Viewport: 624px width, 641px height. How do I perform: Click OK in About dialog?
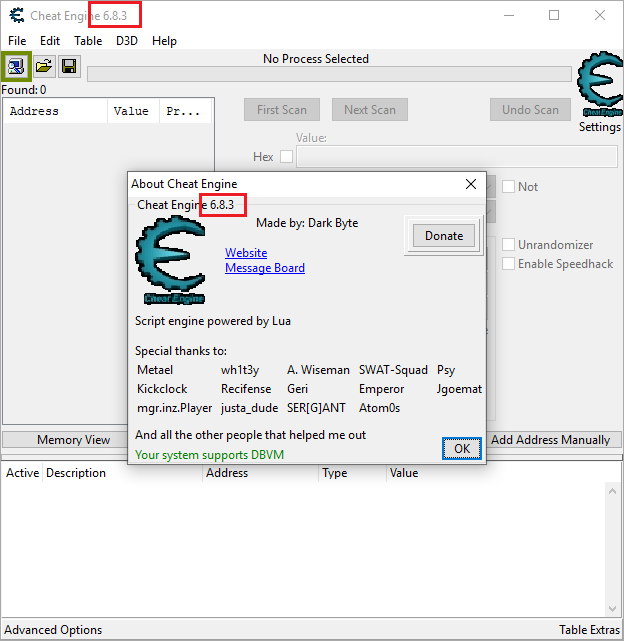(x=462, y=448)
